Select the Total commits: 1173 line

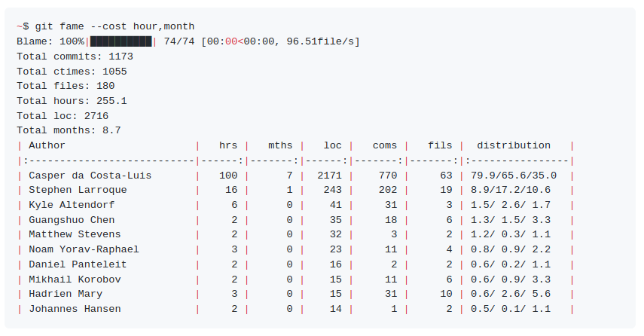coord(75,57)
